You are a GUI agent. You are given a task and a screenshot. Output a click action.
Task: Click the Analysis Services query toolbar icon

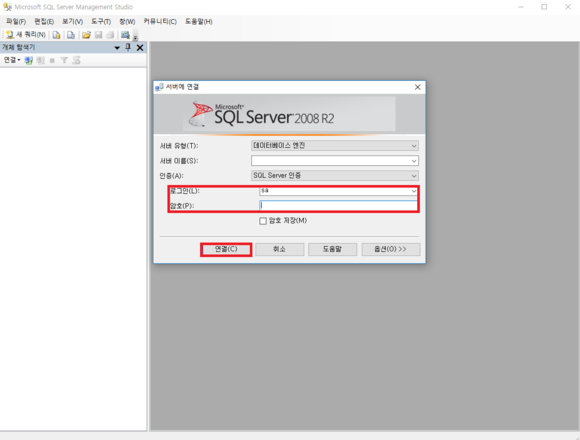[71, 35]
